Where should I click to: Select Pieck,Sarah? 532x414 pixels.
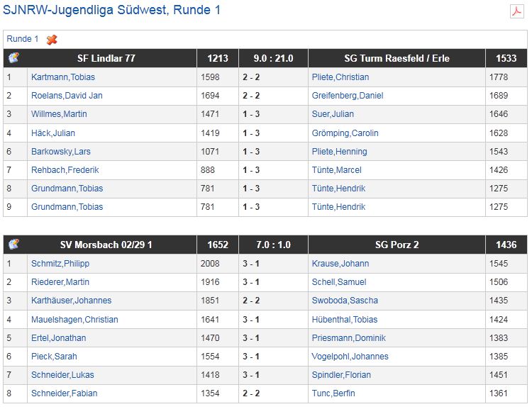[x=55, y=356]
